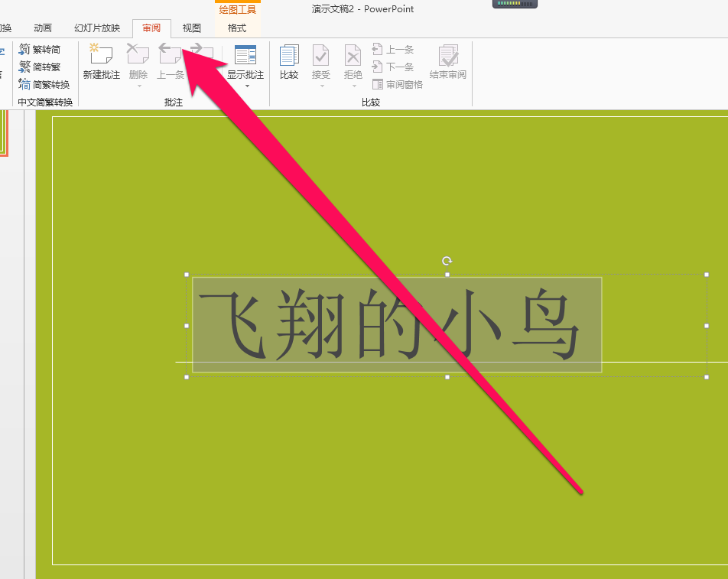Switch to the 视图 tab
This screenshot has width=728, height=579.
[190, 28]
